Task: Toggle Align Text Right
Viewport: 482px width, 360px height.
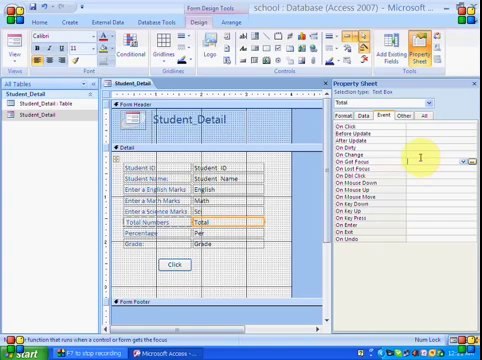Action: [62, 60]
